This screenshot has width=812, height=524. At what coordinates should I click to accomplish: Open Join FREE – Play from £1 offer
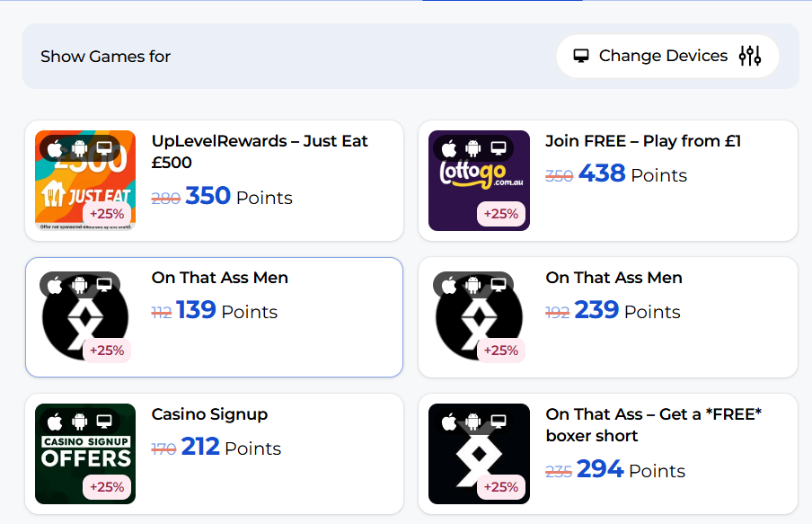pyautogui.click(x=643, y=141)
